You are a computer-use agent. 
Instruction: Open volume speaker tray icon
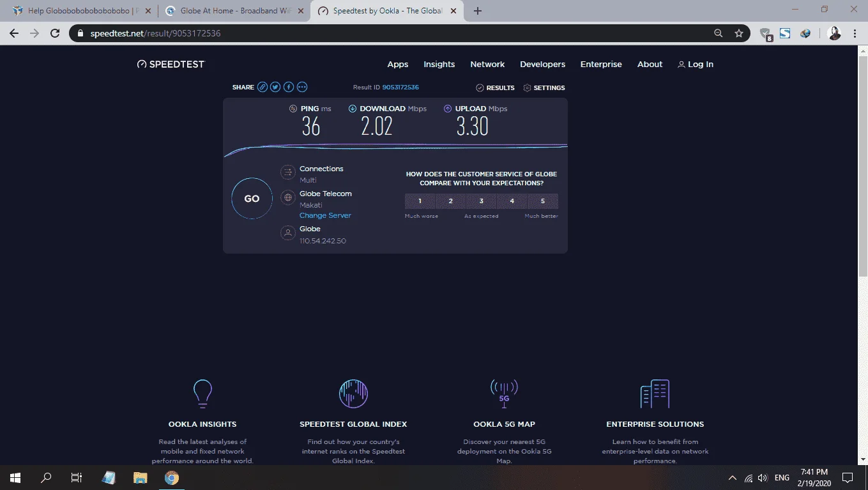tap(762, 478)
